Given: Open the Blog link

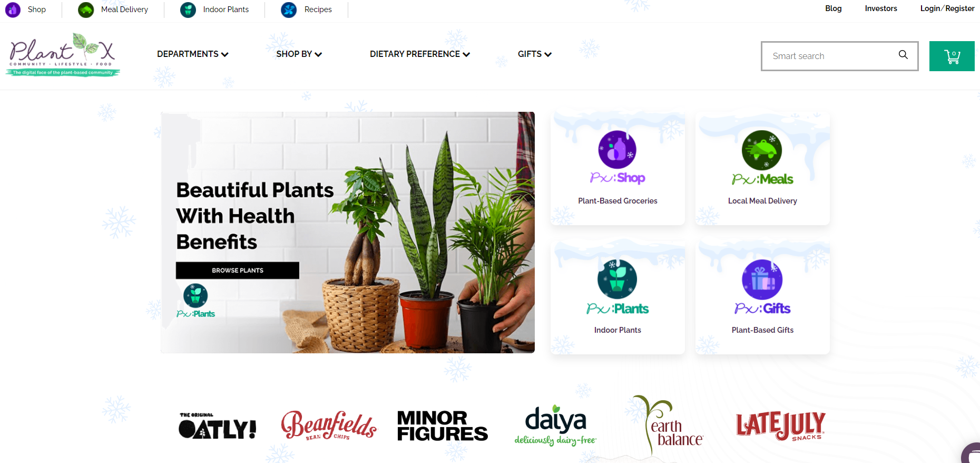Looking at the screenshot, I should pyautogui.click(x=833, y=8).
